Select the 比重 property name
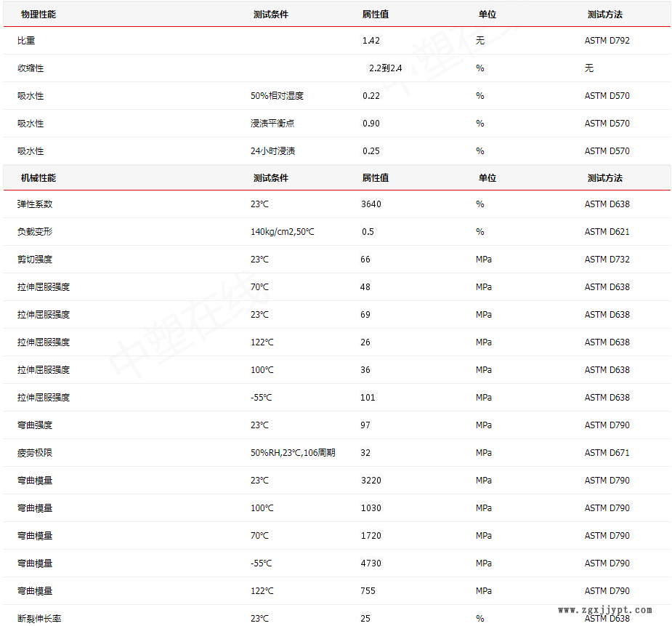 coord(26,41)
